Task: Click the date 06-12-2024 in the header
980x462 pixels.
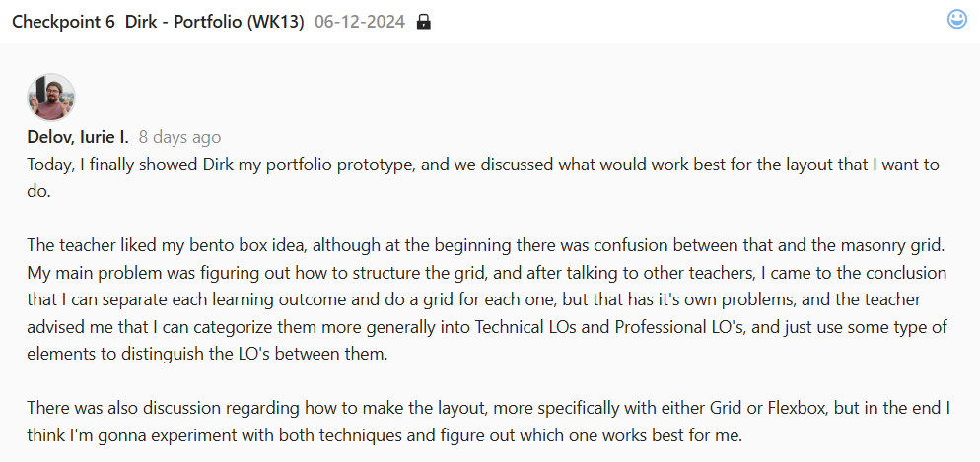Action: click(360, 22)
